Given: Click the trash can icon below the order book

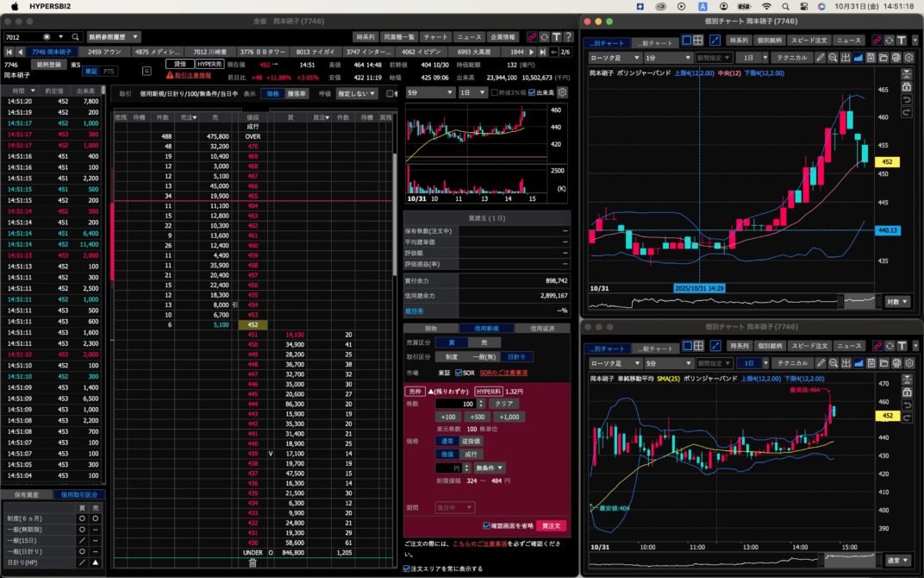Looking at the screenshot, I should click(x=253, y=562).
